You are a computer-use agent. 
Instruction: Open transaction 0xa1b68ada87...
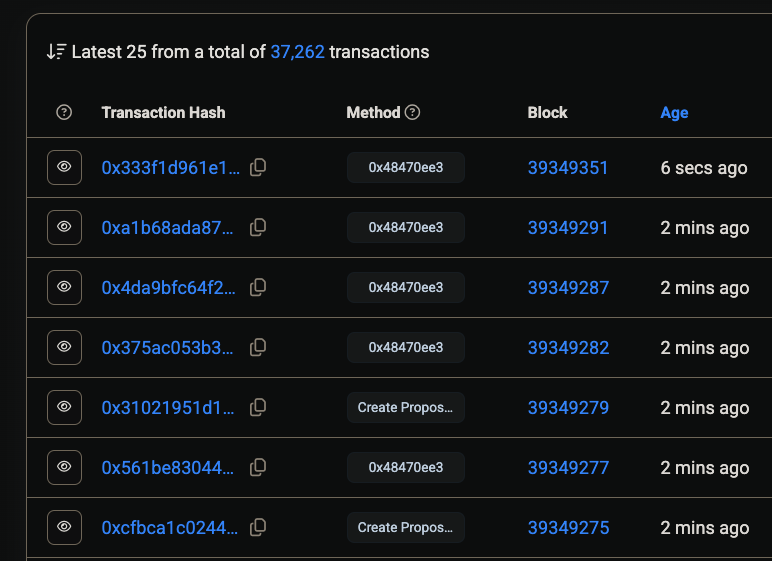pos(167,228)
